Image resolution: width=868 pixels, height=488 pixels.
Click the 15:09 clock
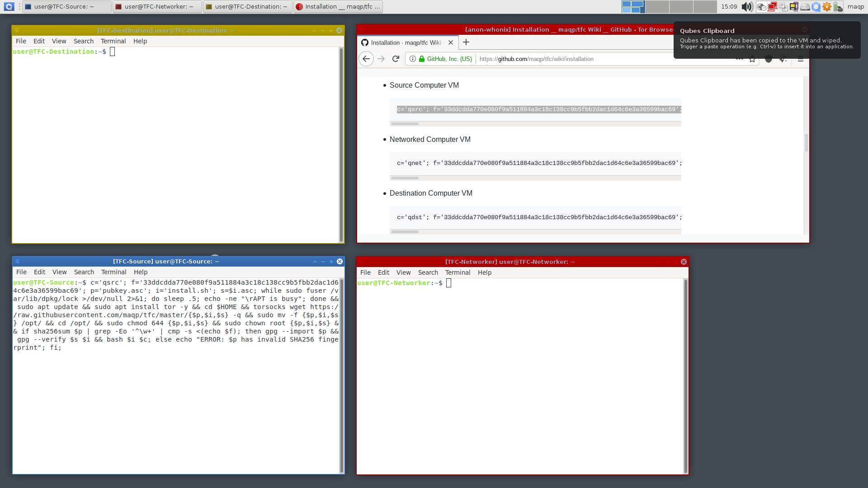click(x=729, y=6)
